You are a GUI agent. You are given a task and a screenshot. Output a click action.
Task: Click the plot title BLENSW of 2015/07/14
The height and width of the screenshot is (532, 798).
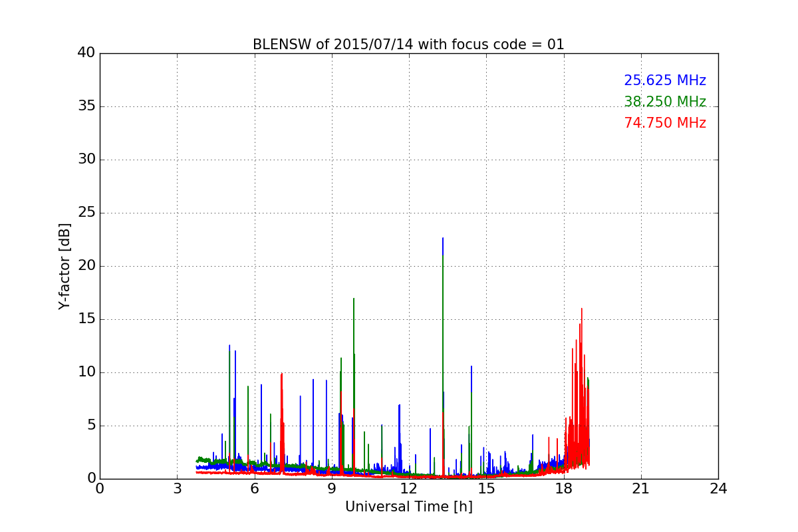click(x=408, y=45)
